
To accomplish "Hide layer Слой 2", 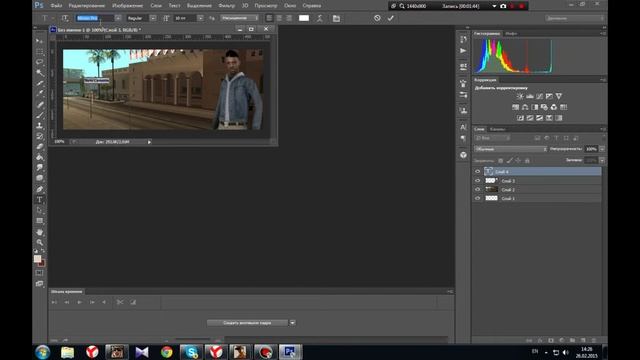I will tap(478, 189).
